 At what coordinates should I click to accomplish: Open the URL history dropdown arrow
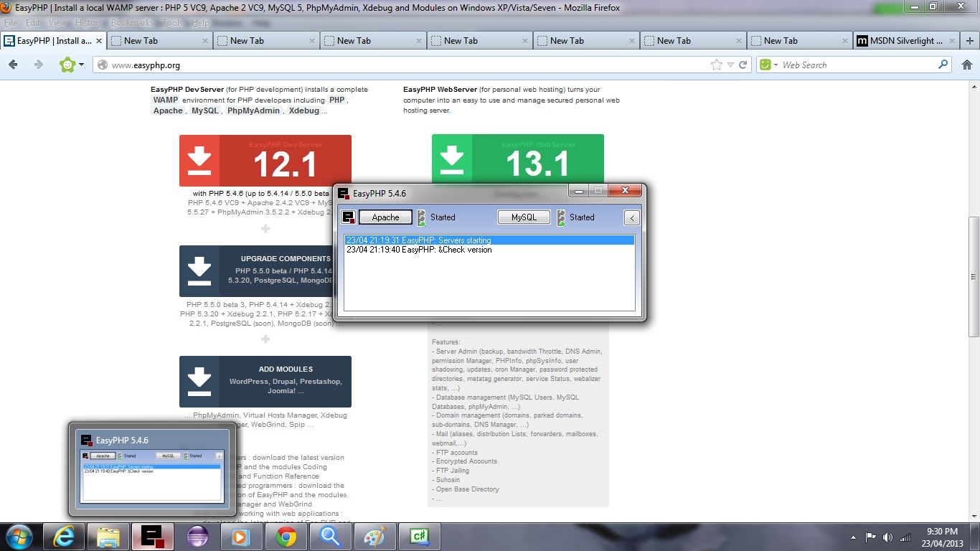click(x=730, y=65)
